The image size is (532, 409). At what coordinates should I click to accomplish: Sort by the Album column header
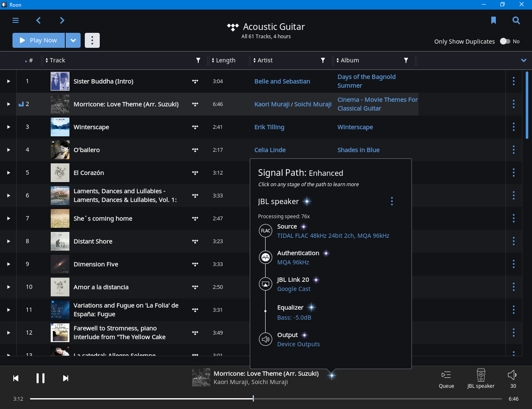[x=347, y=60]
